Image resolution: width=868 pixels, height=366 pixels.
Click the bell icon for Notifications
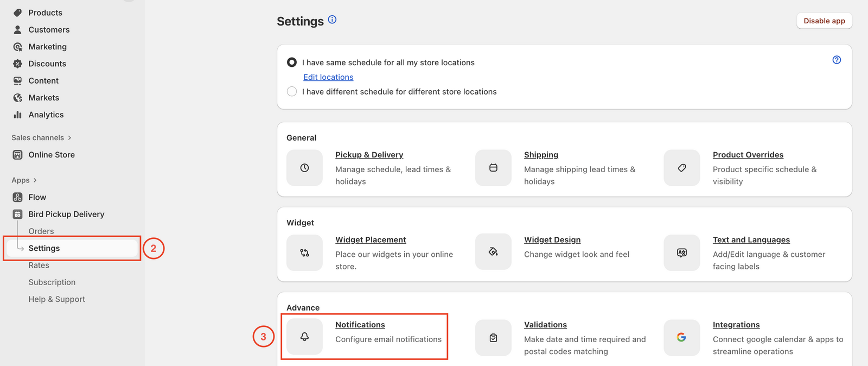305,337
